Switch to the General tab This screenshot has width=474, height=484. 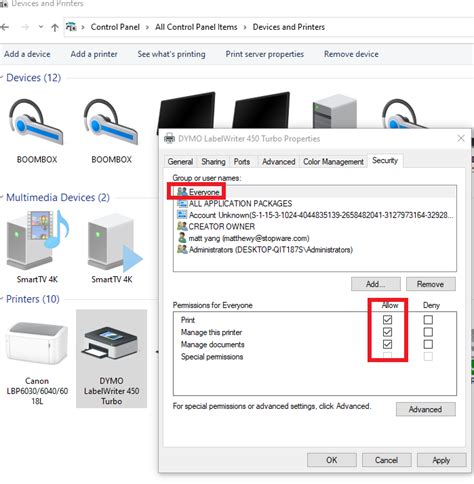coord(180,162)
